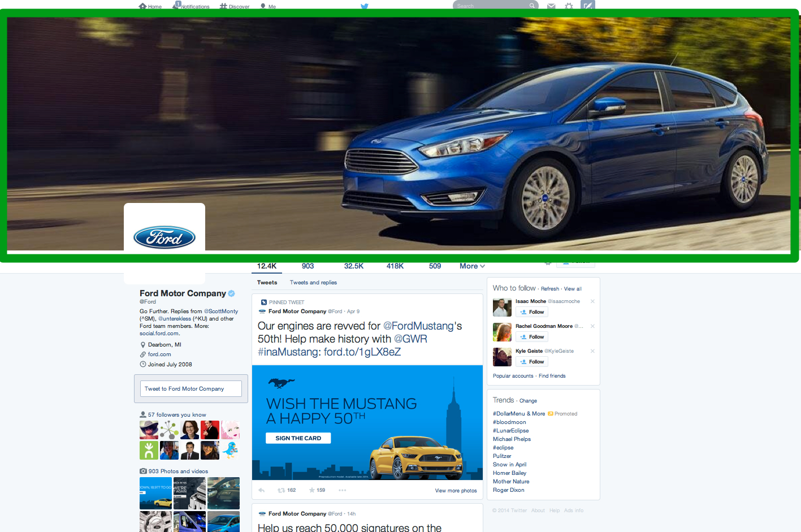The height and width of the screenshot is (532, 801).
Task: Open the #DollarMenu & More promoted trend
Action: coord(519,414)
